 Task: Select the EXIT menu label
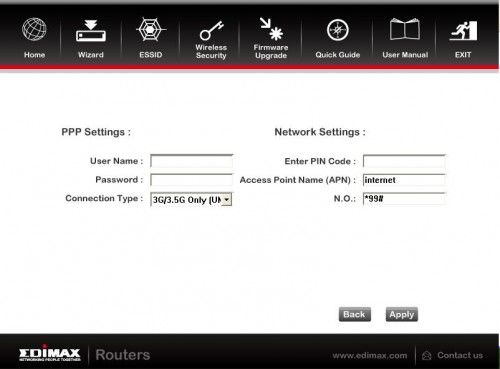[463, 55]
